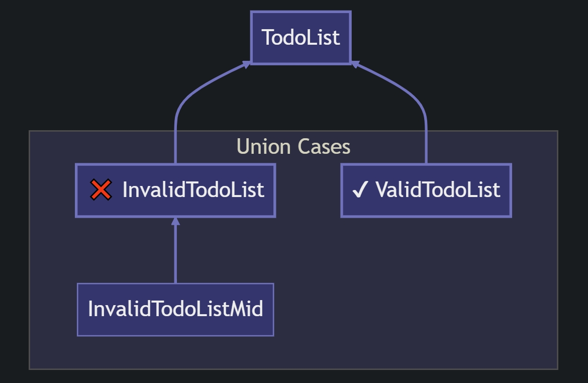Select the ValidTodoList text label
Screen dimensions: 588x383
pos(437,190)
